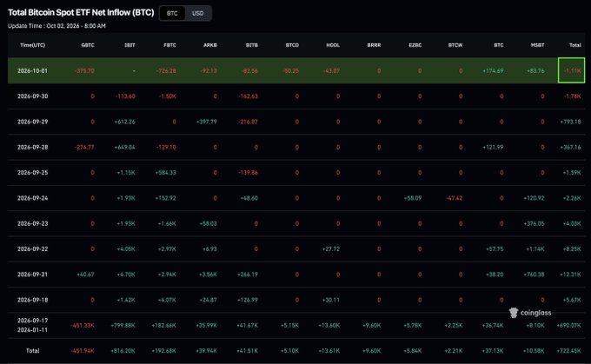This screenshot has height=364, width=591.
Task: Click the +4.03K total value
Action: pyautogui.click(x=572, y=224)
